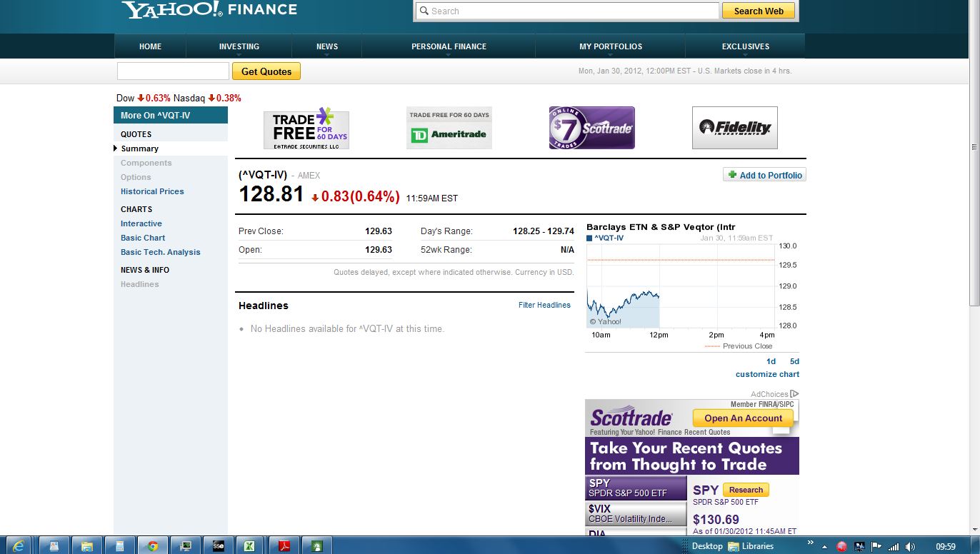
Task: Open Basic Tech. Analysis link
Action: (161, 252)
